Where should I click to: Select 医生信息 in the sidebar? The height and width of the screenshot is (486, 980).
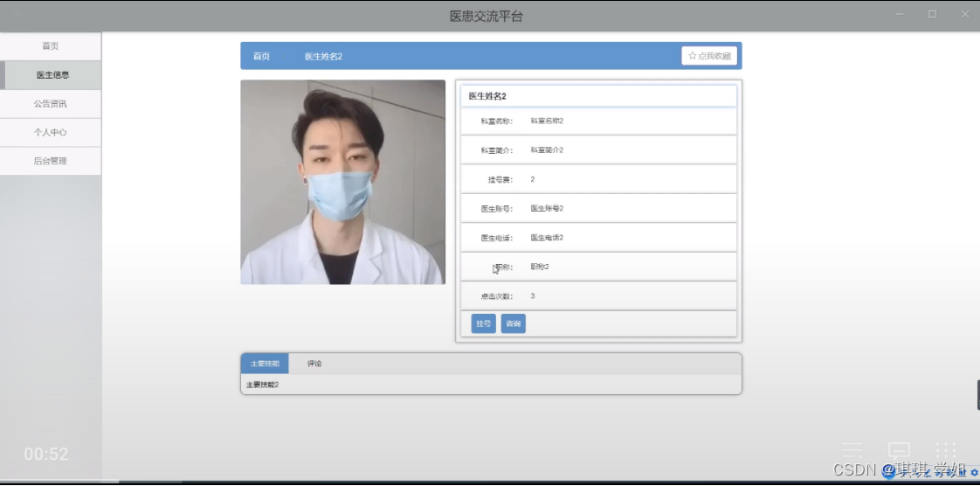click(x=51, y=75)
